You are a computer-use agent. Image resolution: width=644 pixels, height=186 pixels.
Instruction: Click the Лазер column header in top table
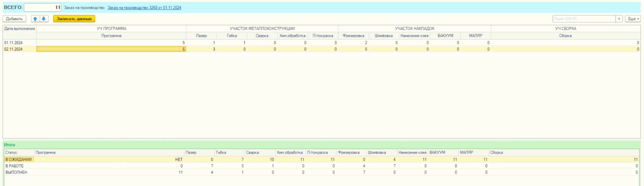tap(201, 36)
